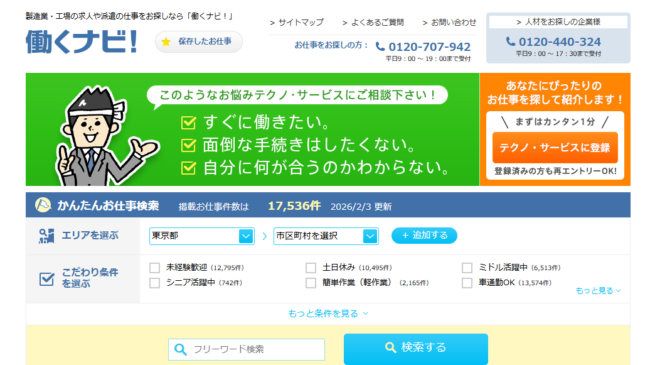Check the シニア活躍中 checkbox
This screenshot has width=650, height=365.
155,283
